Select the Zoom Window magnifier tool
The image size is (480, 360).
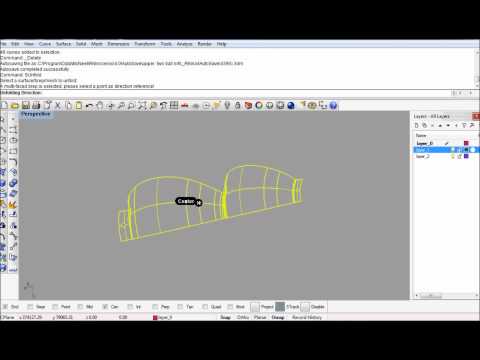point(131,106)
